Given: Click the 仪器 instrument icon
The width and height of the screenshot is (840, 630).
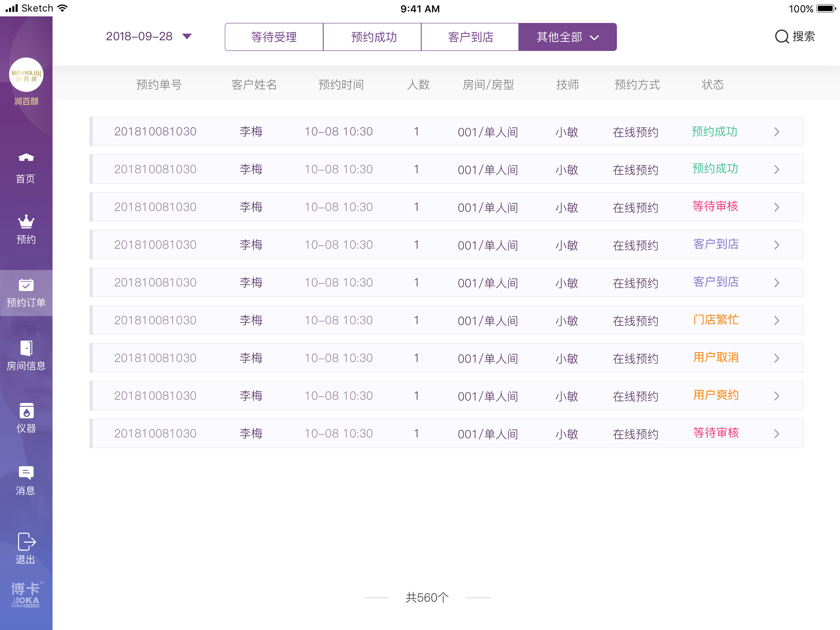Looking at the screenshot, I should click(x=26, y=411).
